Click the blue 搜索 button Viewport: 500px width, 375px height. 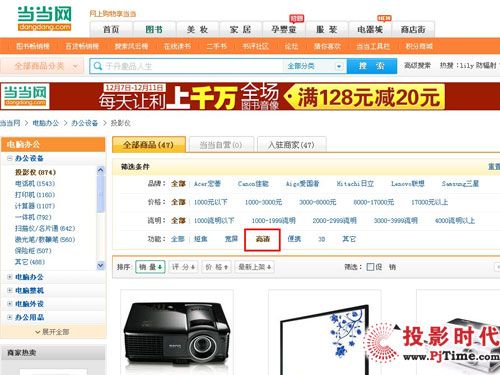pos(372,66)
